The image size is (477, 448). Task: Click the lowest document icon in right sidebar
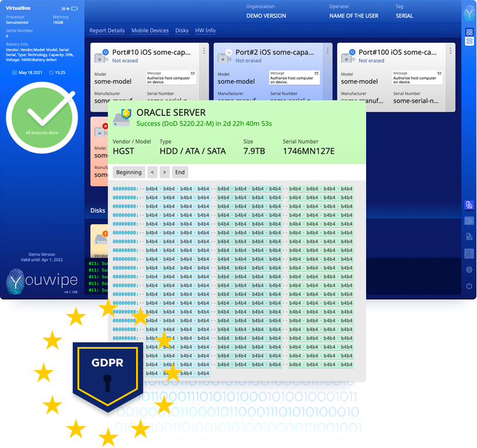pyautogui.click(x=469, y=253)
